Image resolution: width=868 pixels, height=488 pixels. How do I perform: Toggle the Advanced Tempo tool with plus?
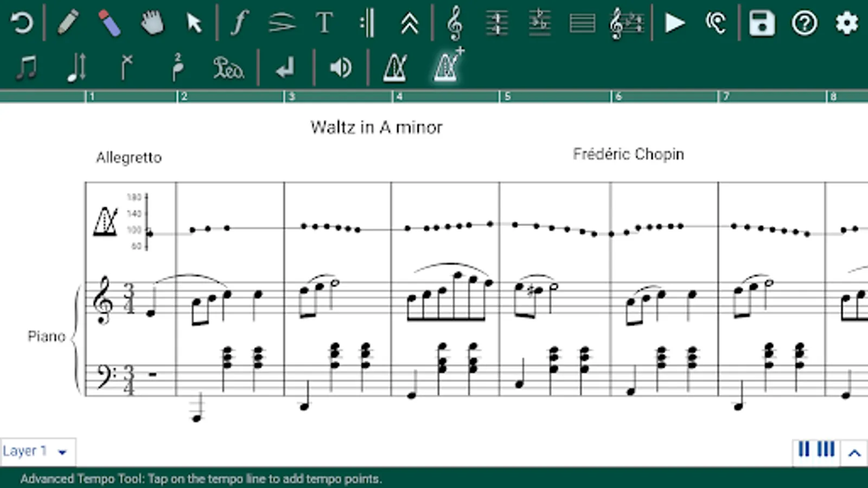click(448, 65)
